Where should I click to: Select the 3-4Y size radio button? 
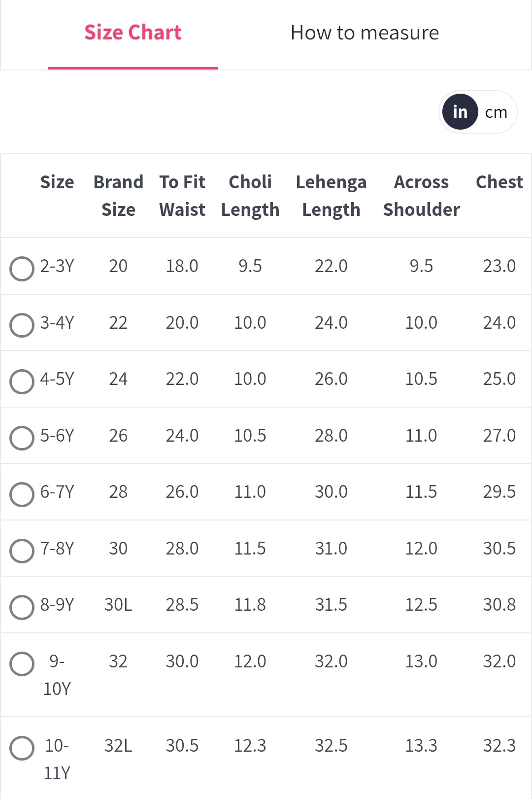click(x=22, y=325)
